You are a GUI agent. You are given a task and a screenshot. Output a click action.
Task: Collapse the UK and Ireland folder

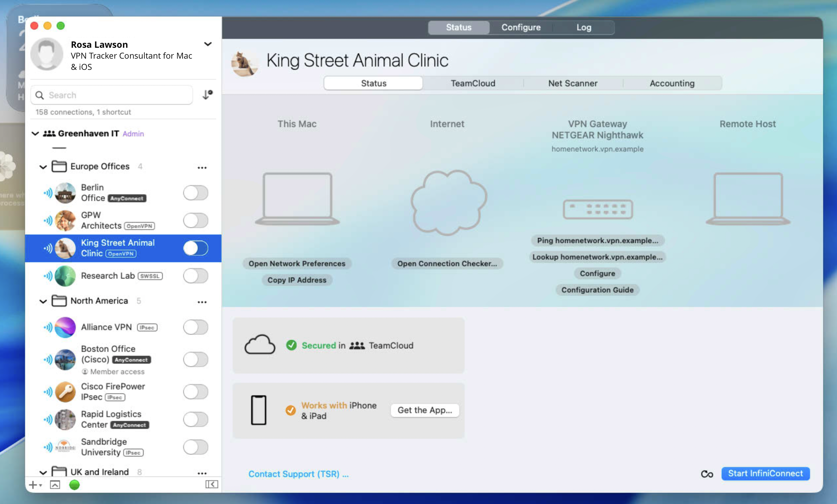point(43,472)
